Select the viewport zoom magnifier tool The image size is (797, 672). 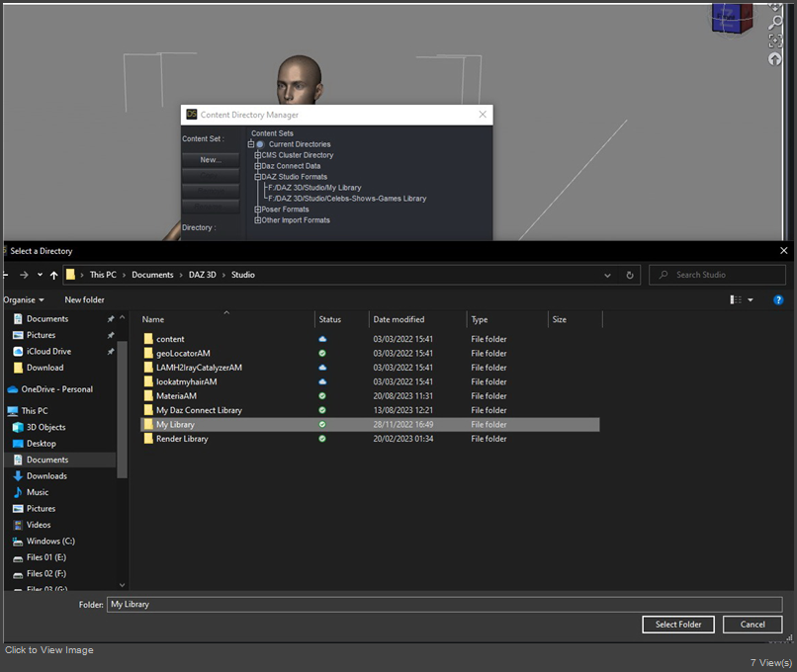point(775,22)
